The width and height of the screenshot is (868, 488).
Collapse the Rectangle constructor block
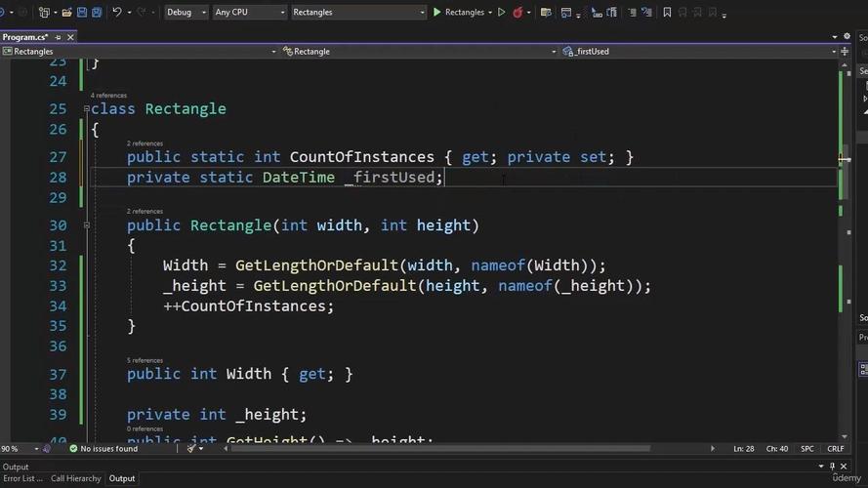point(86,225)
